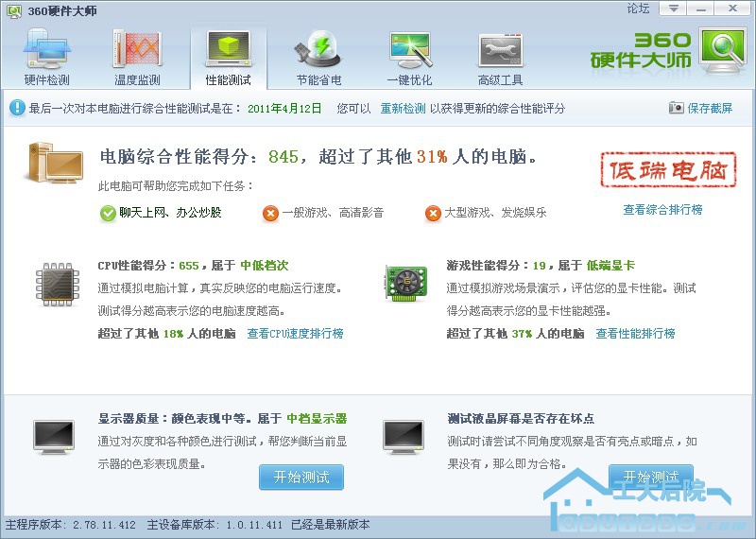Switch to the 性能测试 tab label

pos(228,80)
